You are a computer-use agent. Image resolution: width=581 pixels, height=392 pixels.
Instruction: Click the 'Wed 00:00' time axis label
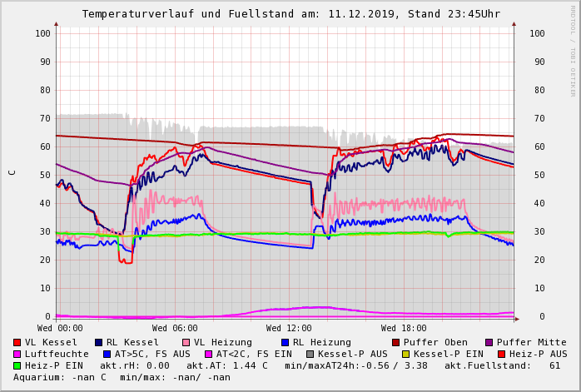tap(60, 328)
